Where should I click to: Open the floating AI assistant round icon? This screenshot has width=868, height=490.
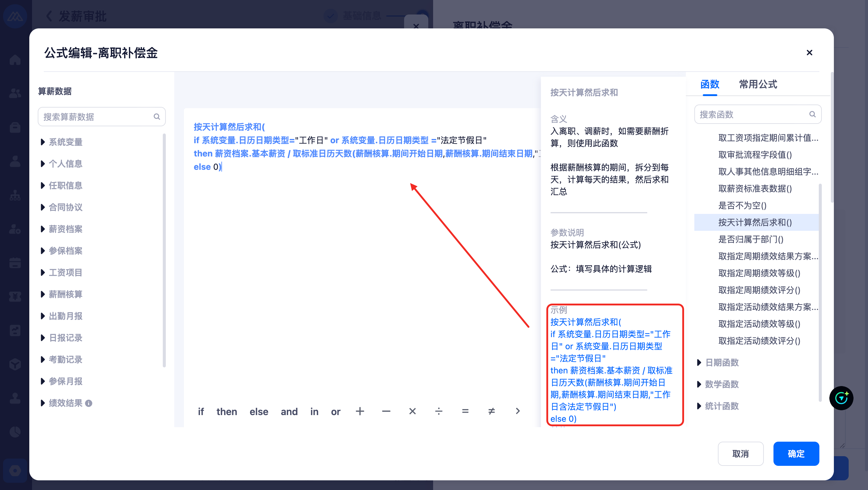click(841, 398)
